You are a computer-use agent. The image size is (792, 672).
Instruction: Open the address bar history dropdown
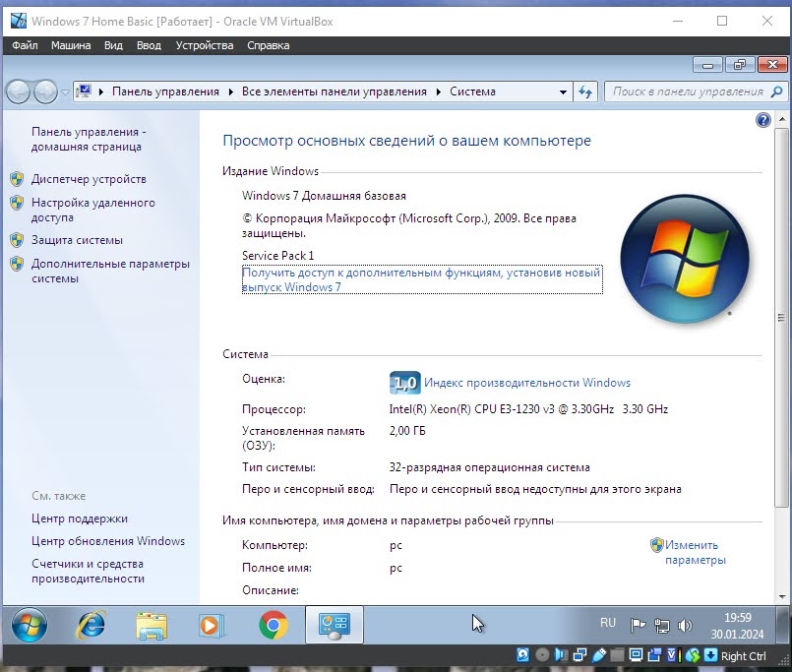click(563, 92)
